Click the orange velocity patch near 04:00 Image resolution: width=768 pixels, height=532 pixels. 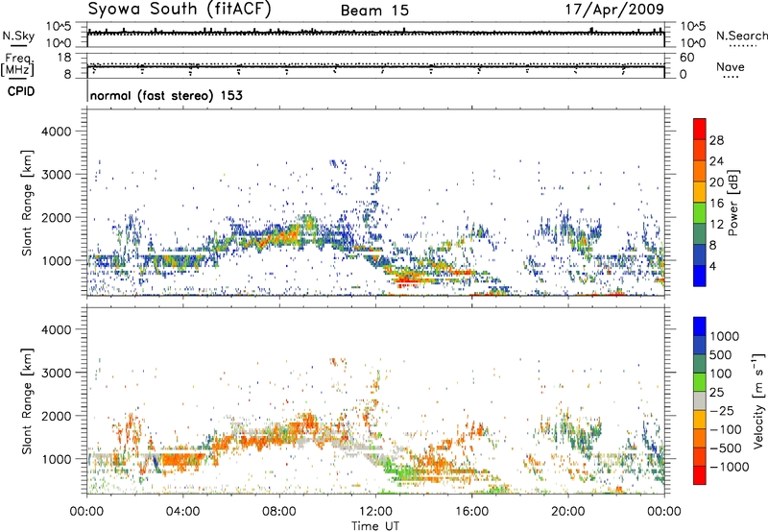click(181, 461)
